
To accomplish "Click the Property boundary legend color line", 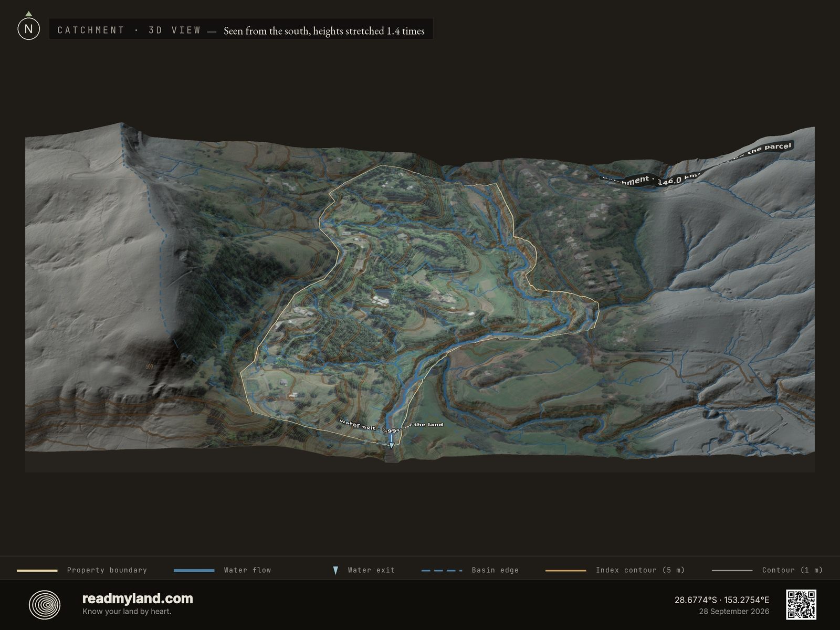I will click(37, 570).
